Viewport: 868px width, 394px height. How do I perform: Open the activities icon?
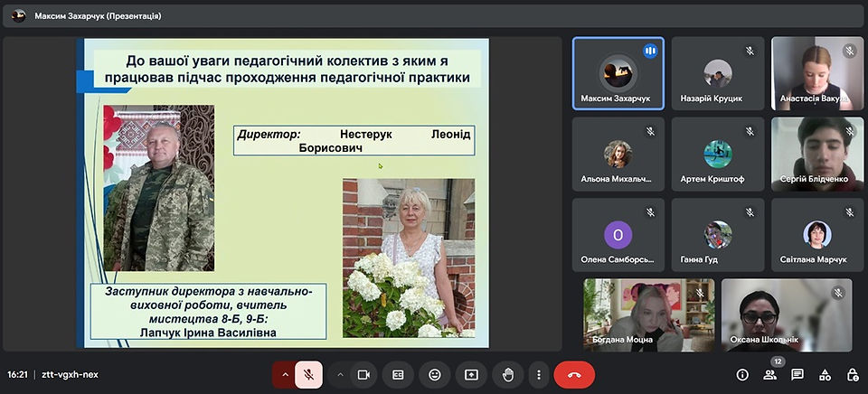pyautogui.click(x=825, y=375)
